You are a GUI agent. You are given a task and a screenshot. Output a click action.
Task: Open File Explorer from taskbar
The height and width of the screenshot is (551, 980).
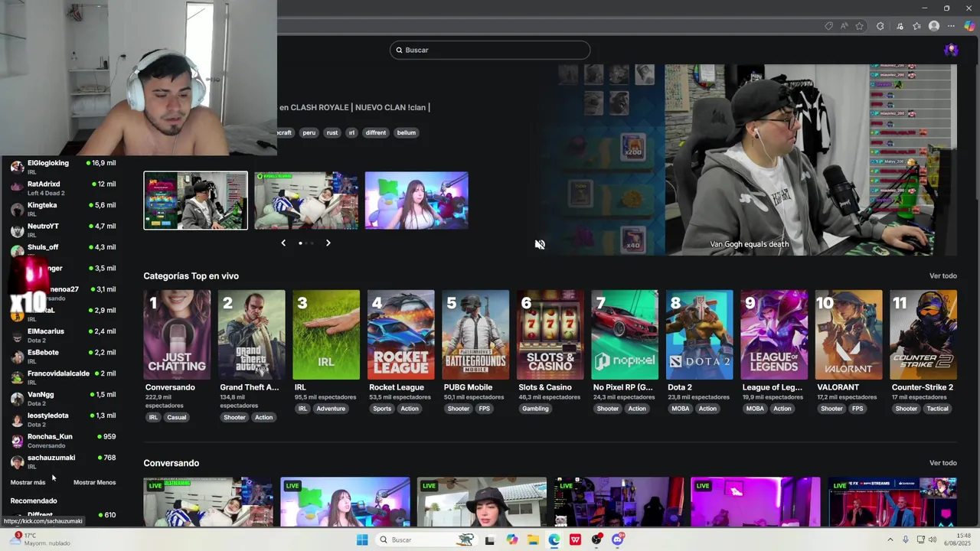(x=533, y=540)
